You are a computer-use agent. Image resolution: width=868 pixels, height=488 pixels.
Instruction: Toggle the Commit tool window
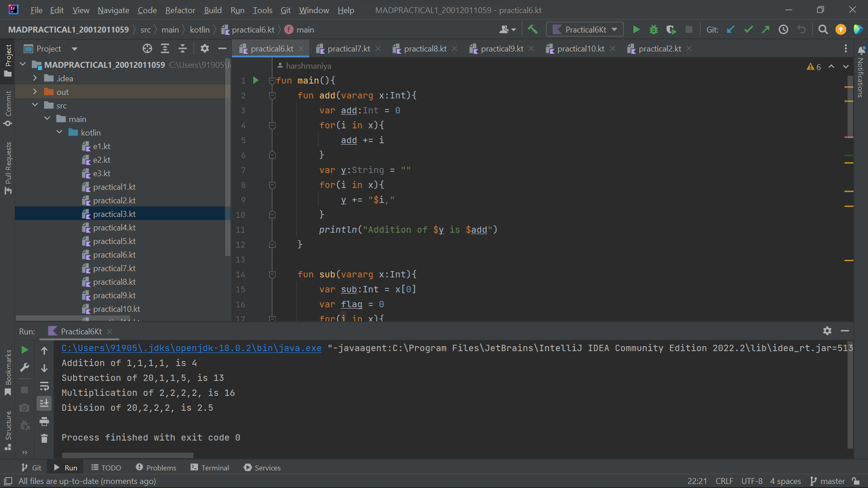tap(8, 108)
